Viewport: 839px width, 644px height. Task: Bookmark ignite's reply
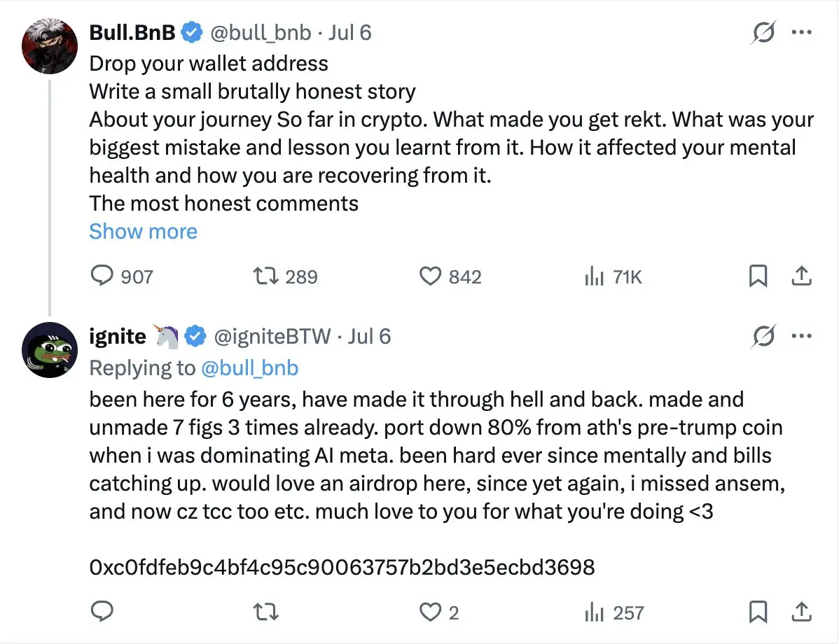pyautogui.click(x=758, y=611)
